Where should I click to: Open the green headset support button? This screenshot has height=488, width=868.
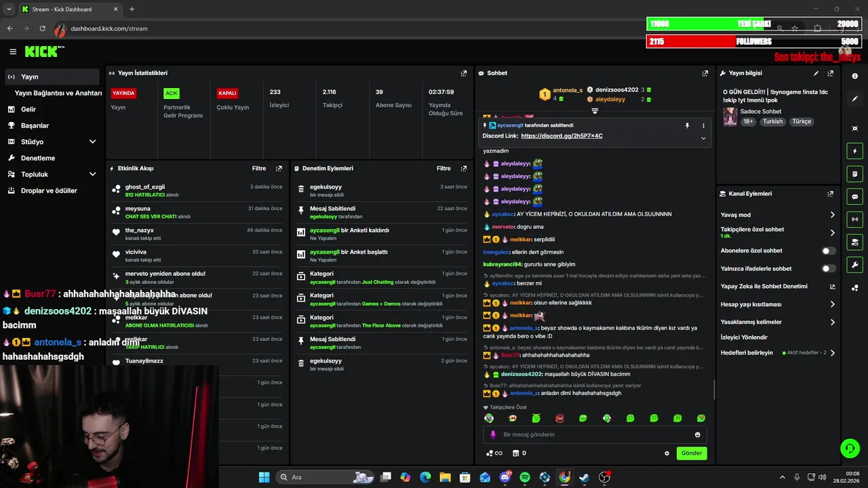849,448
